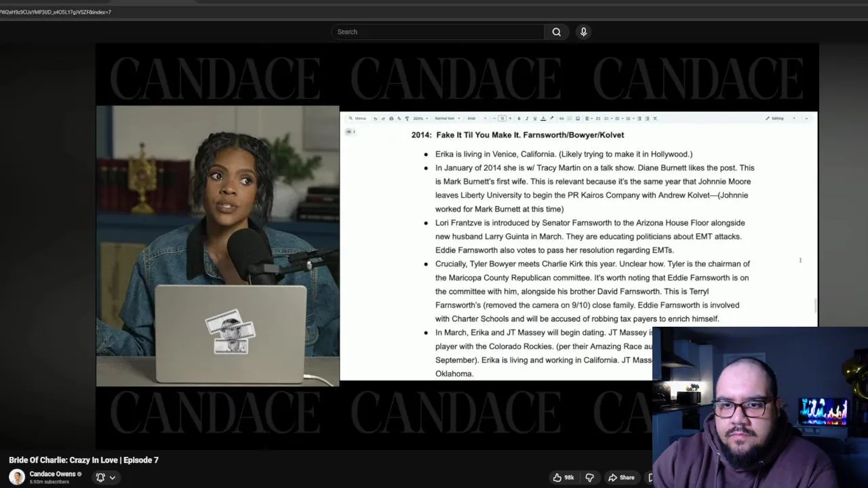Select the Paint format roller icon
The height and width of the screenshot is (488, 868).
pos(407,119)
